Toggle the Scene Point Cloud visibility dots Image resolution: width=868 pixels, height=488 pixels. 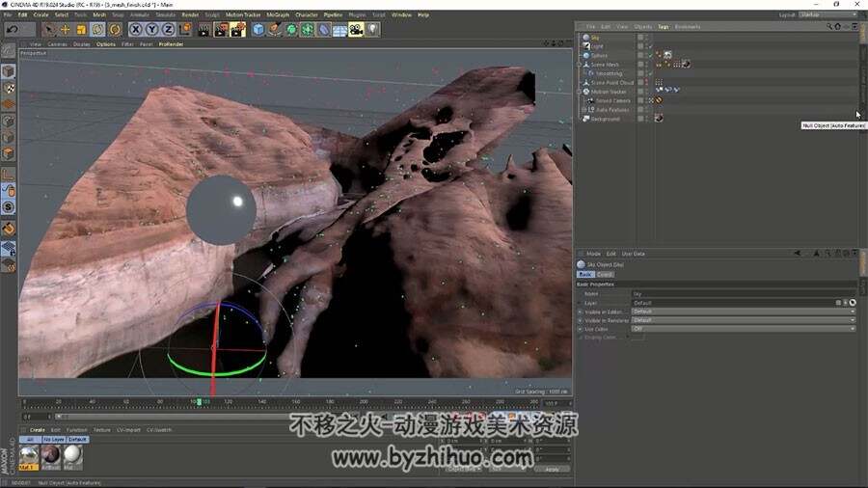point(646,82)
